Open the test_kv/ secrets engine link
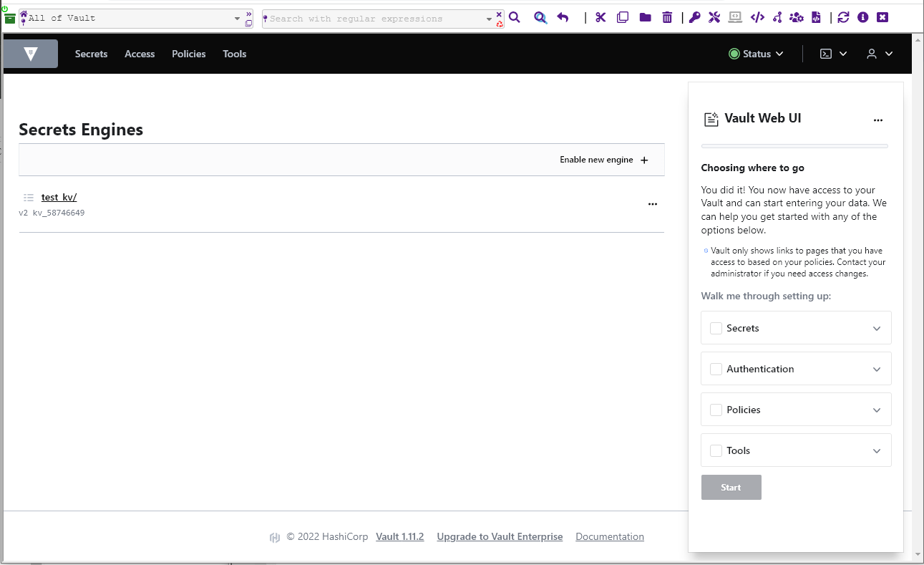The width and height of the screenshot is (924, 565). tap(59, 197)
